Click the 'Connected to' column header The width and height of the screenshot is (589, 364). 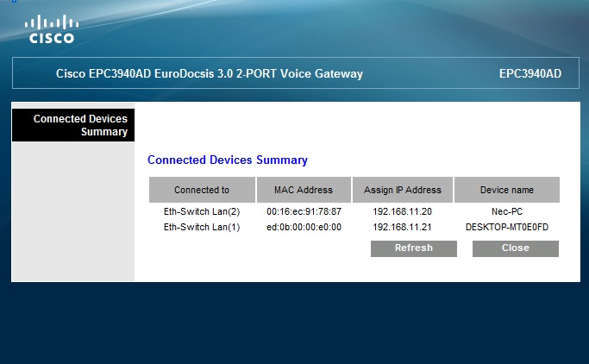coord(202,190)
